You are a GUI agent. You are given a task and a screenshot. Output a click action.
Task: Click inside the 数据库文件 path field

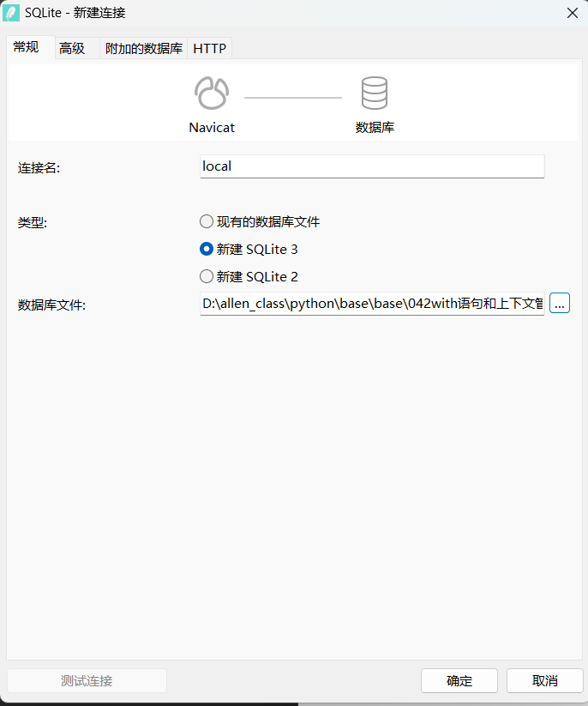[372, 304]
